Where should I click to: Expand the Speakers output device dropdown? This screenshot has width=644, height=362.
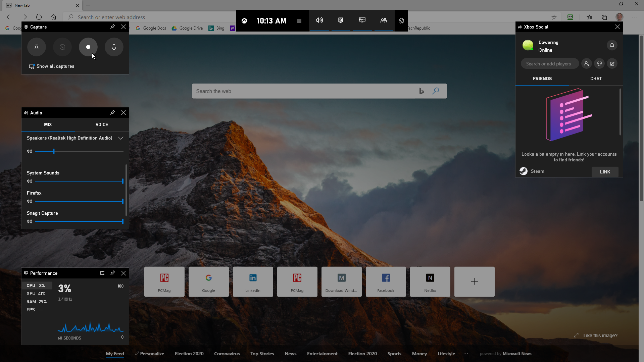pos(121,138)
